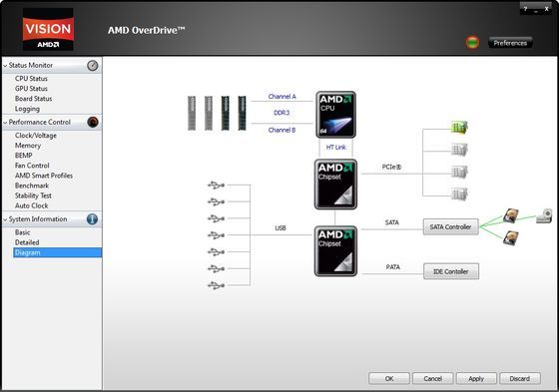Collapse the System Information section
The width and height of the screenshot is (559, 392).
click(5, 219)
